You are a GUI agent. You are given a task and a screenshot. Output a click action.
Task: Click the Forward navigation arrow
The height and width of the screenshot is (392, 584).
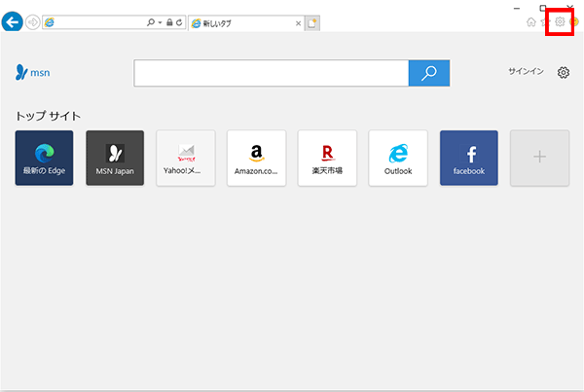click(33, 22)
